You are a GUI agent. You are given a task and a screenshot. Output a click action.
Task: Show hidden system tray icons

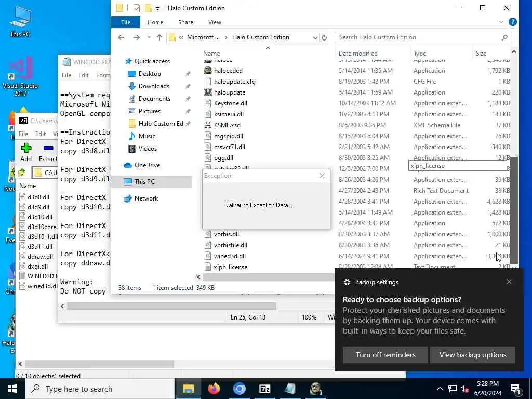[440, 389]
